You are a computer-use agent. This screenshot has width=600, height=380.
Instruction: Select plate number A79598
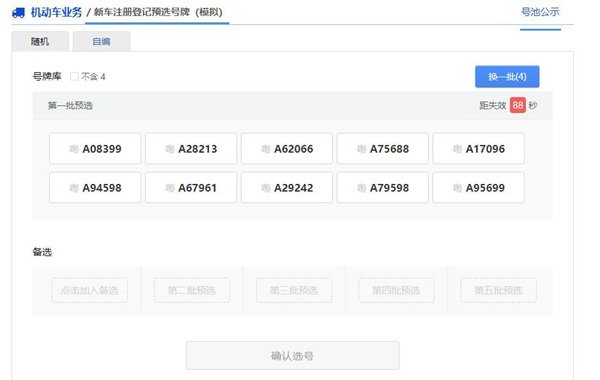pos(383,188)
